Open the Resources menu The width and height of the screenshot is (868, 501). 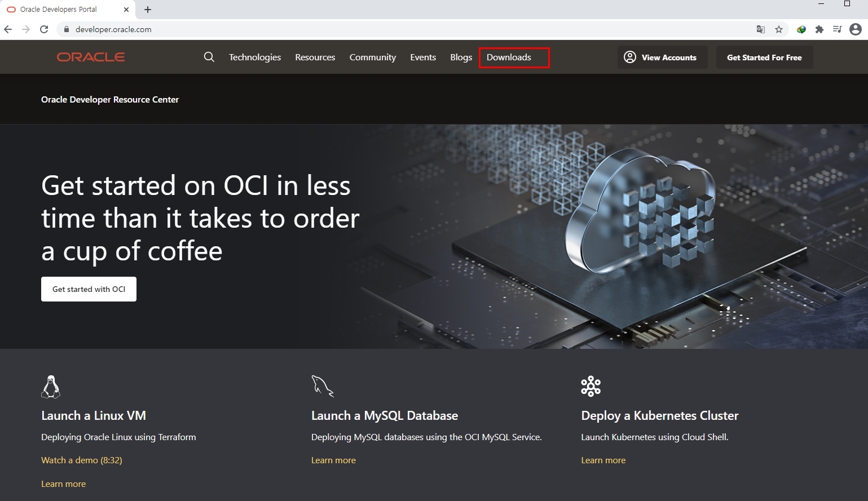[x=315, y=57]
